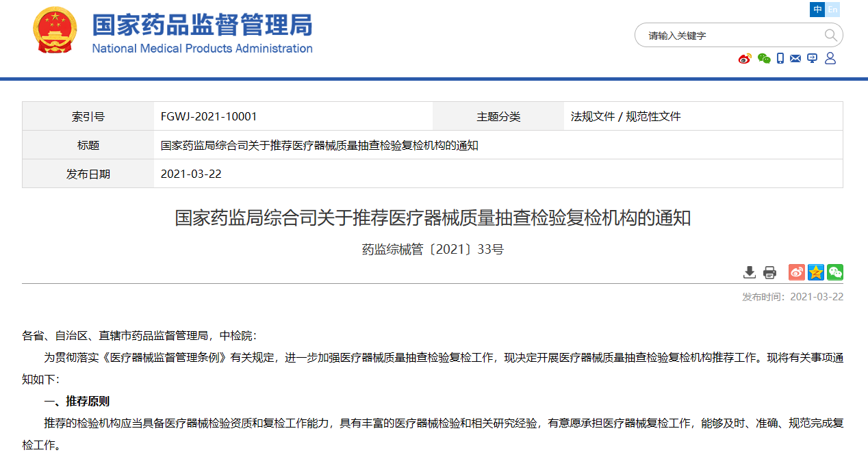868x459 pixels.
Task: Click the national emblem logo
Action: [56, 30]
